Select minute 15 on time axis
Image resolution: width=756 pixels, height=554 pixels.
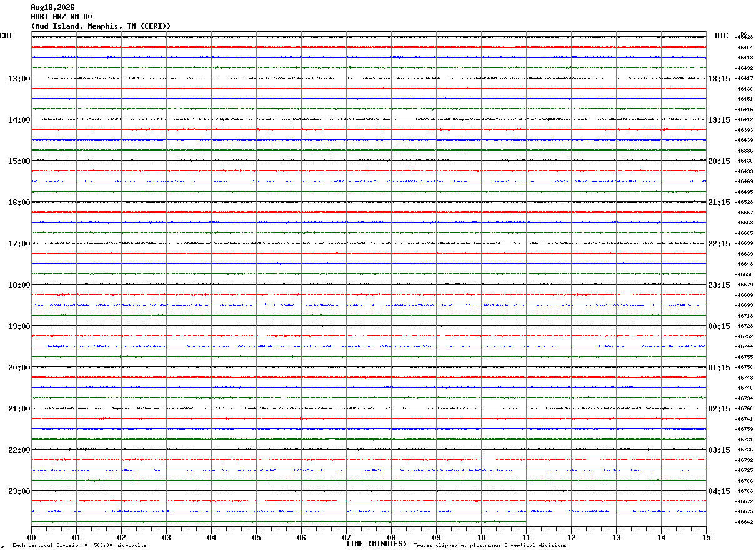pyautogui.click(x=707, y=537)
